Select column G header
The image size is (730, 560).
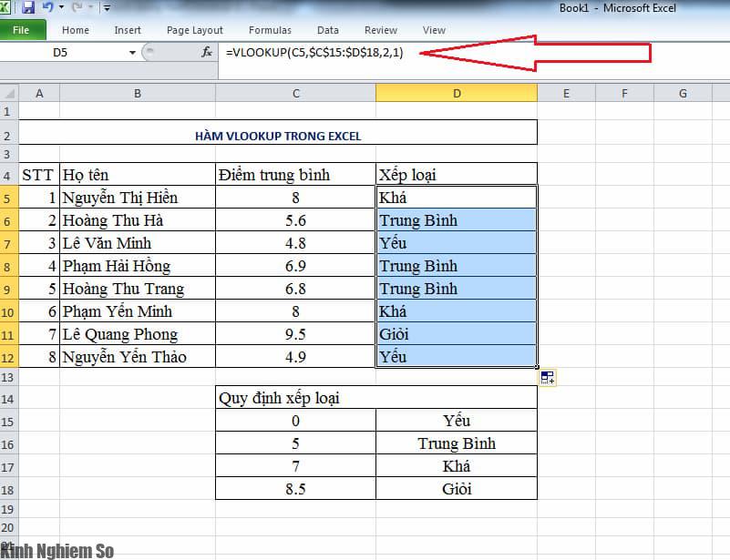[683, 93]
